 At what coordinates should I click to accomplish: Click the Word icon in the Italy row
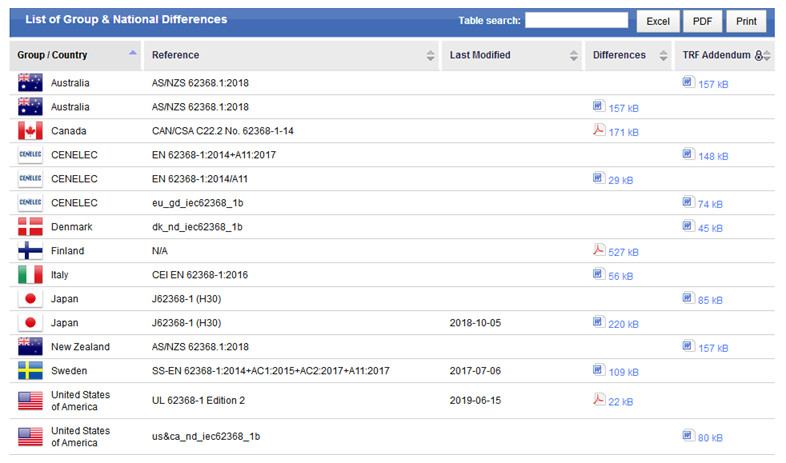tap(599, 274)
